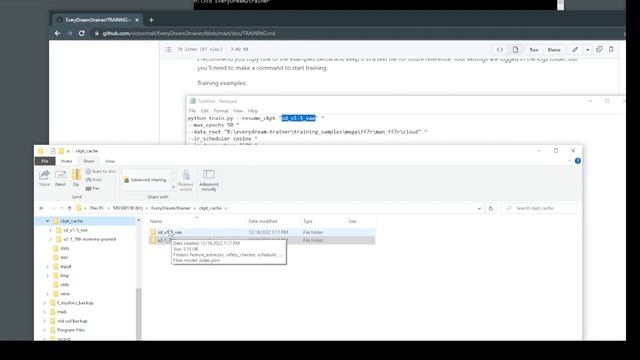Open Advanced security in ribbon
The width and height of the screenshot is (640, 360).
(x=209, y=180)
